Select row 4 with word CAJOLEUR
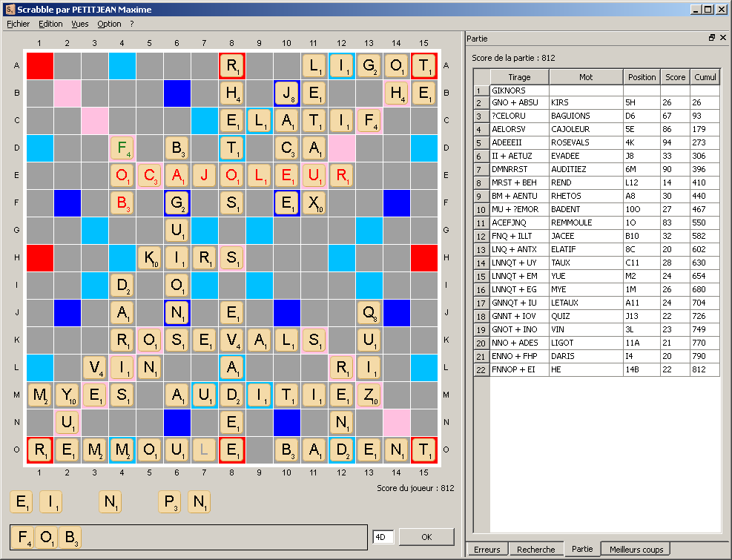The width and height of the screenshot is (732, 560). (596, 129)
